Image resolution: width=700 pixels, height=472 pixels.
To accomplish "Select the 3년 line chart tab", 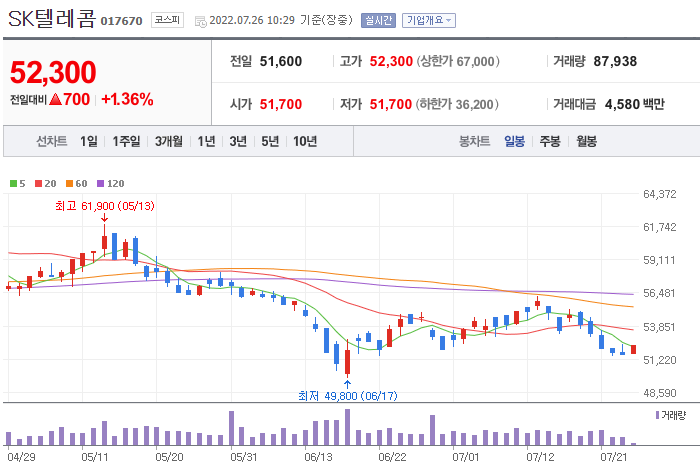I will (x=238, y=142).
